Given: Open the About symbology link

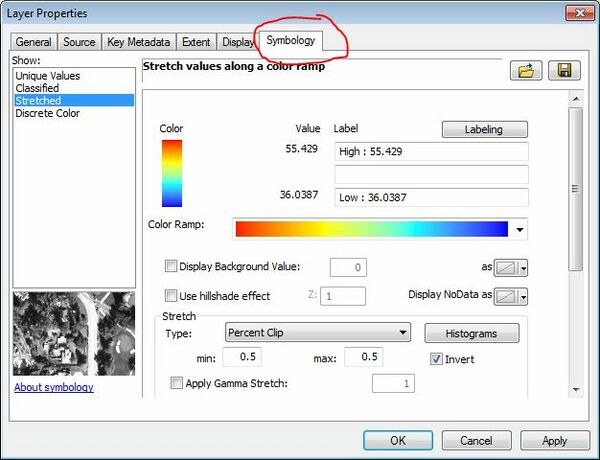Looking at the screenshot, I should coord(54,387).
